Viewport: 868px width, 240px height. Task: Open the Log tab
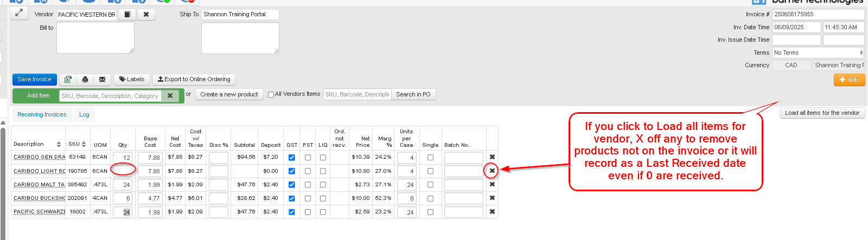pyautogui.click(x=84, y=114)
